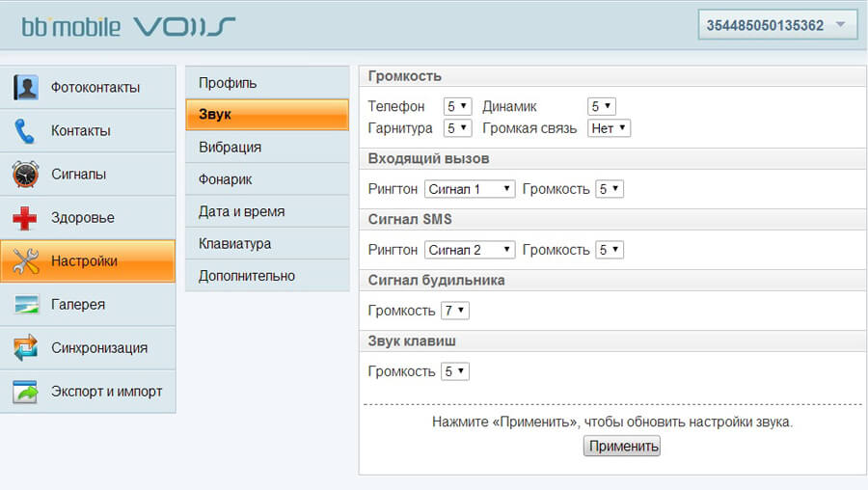This screenshot has width=868, height=490.
Task: Open the Клавиатура settings tab
Action: [x=267, y=244]
